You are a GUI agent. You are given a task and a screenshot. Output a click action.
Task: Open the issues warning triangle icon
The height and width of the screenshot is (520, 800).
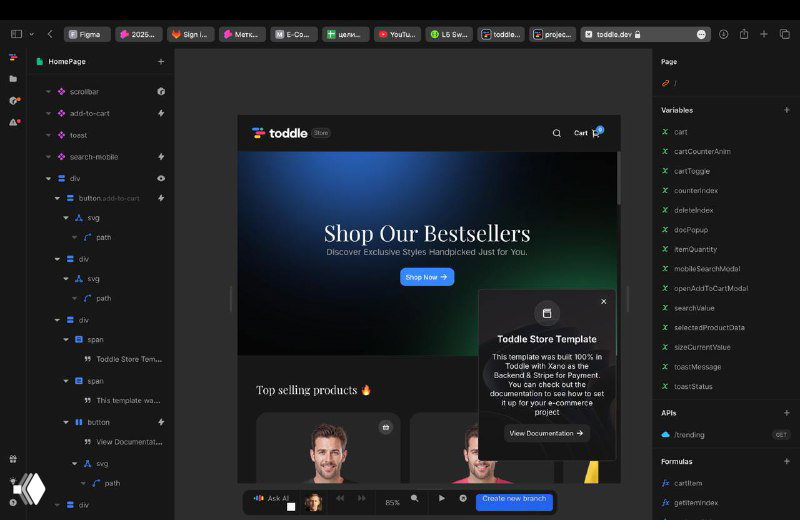14,122
